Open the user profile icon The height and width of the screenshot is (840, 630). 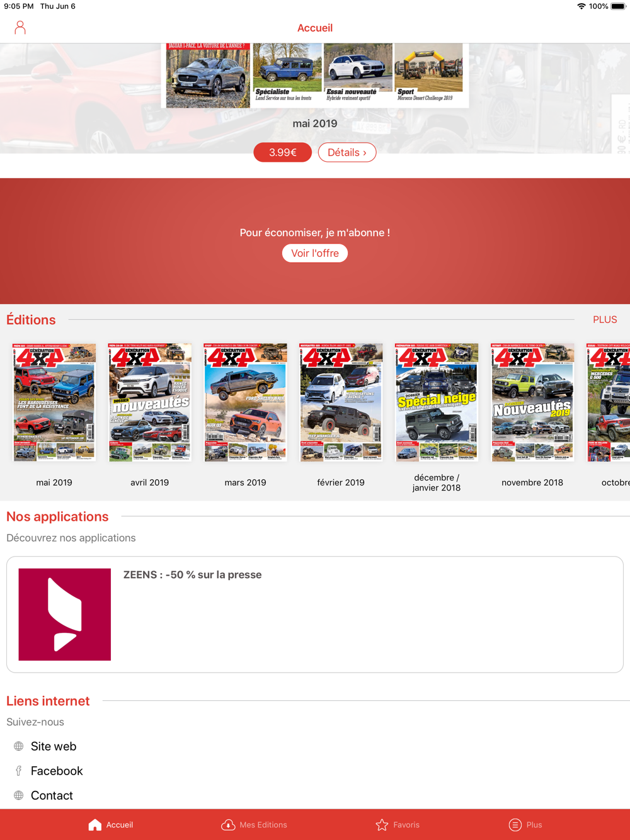coord(20,28)
